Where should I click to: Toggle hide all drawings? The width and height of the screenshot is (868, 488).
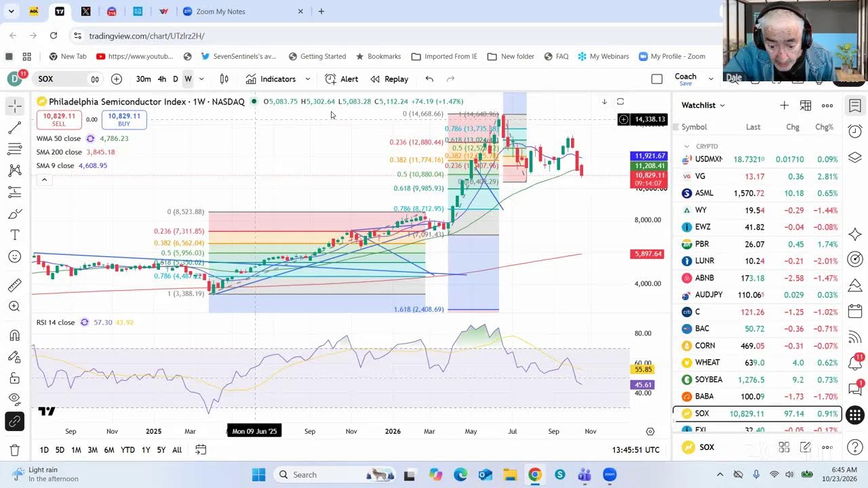point(14,400)
